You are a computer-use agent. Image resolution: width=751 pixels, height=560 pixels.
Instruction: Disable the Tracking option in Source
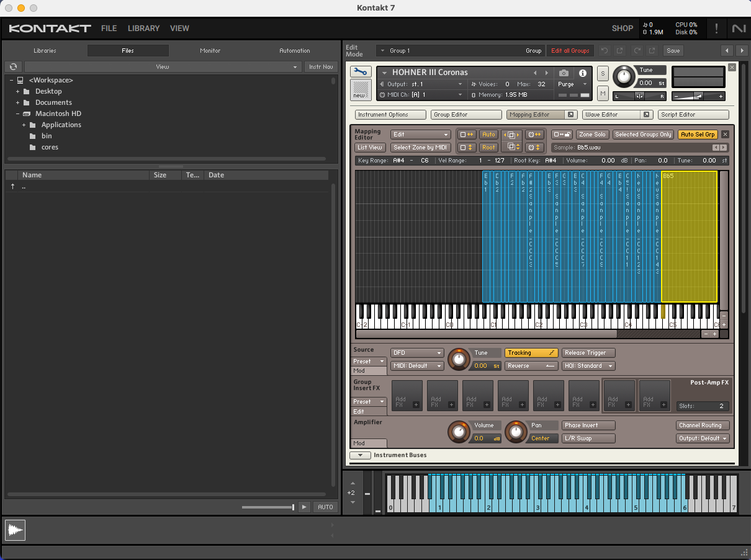coord(531,353)
